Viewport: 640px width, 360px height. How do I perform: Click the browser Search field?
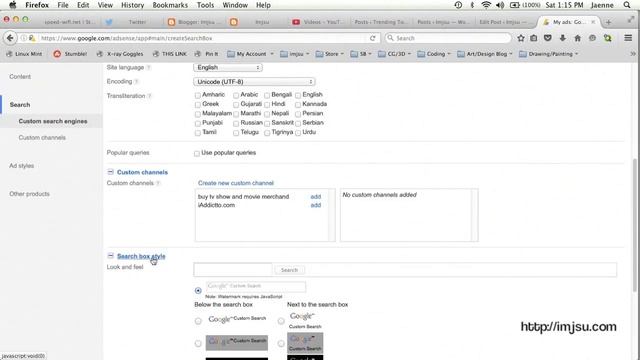448,38
